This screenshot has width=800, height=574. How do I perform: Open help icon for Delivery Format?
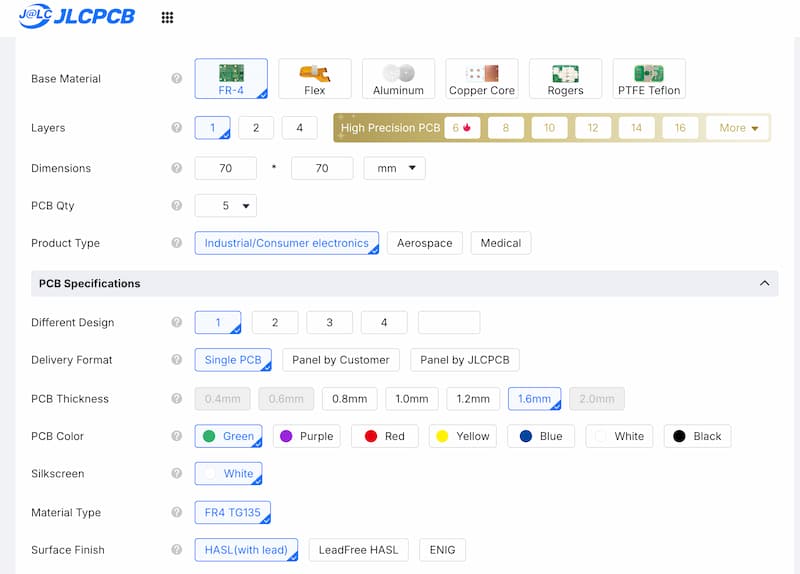pos(177,360)
